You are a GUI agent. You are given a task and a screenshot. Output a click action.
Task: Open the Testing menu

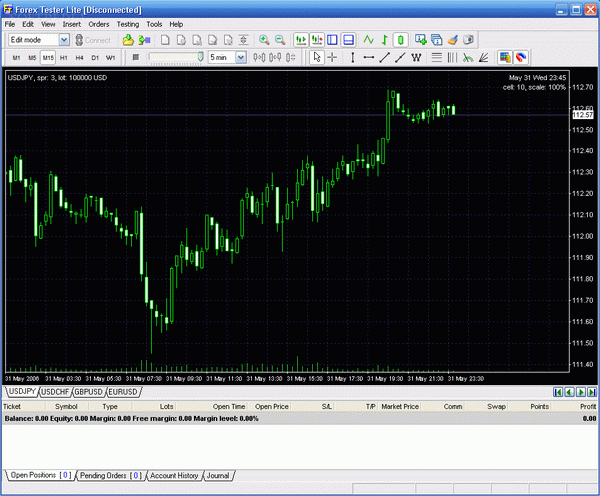pos(128,24)
